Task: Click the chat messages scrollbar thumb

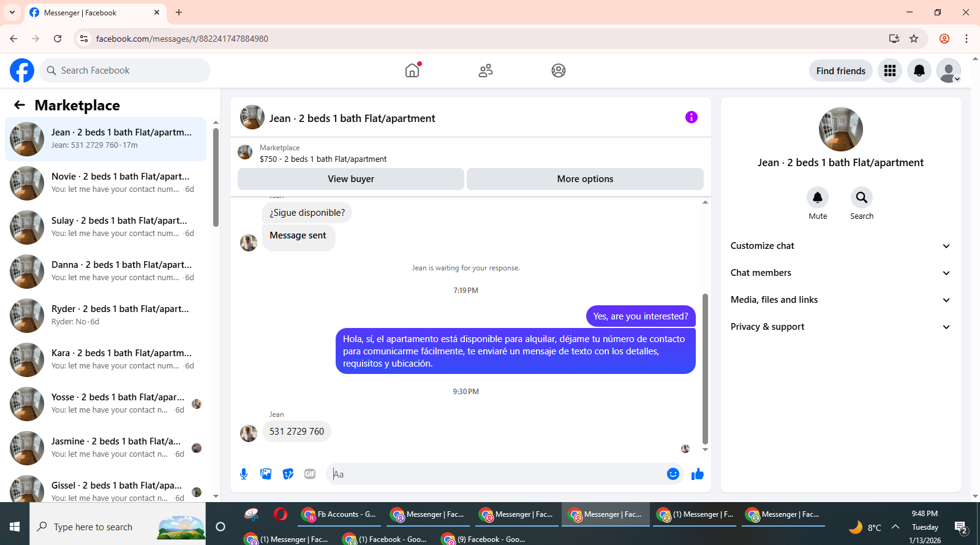Action: click(x=705, y=368)
